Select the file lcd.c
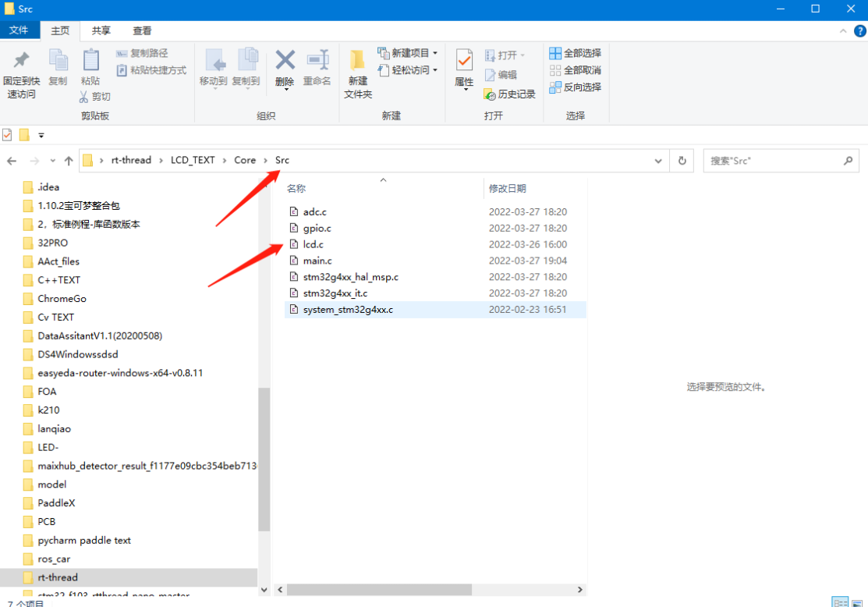This screenshot has width=868, height=607. [435, 244]
